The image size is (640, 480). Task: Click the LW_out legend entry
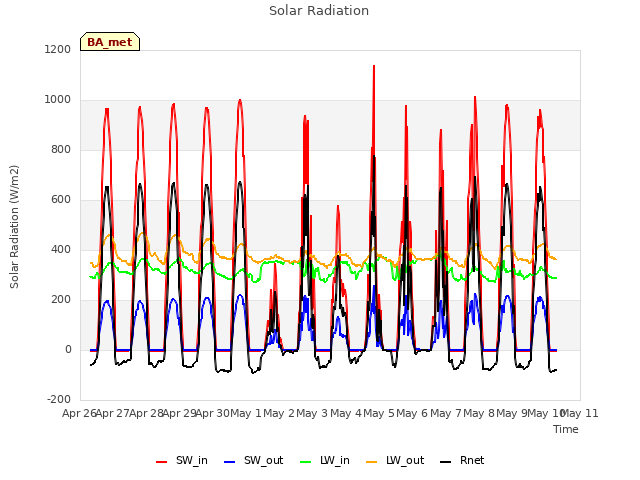(x=395, y=461)
